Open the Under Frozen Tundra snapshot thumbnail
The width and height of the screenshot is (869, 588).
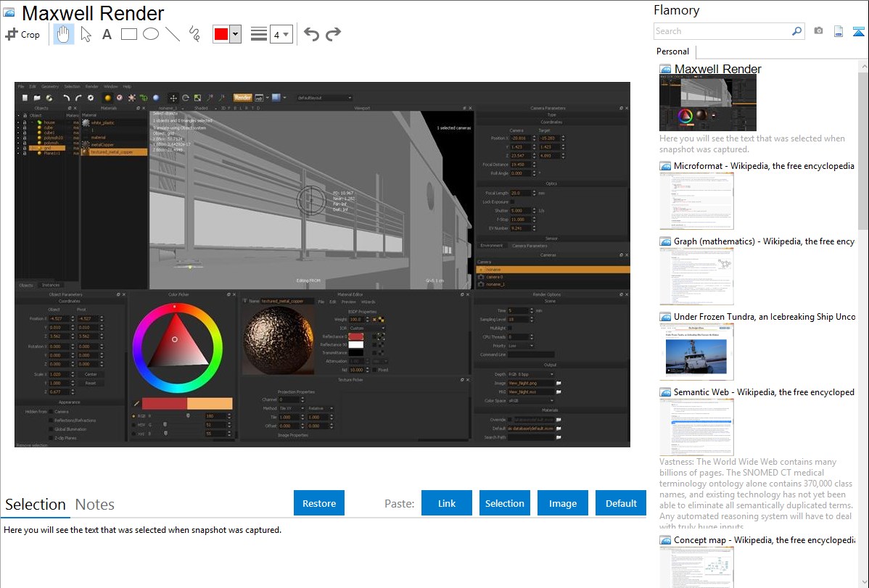tap(696, 352)
